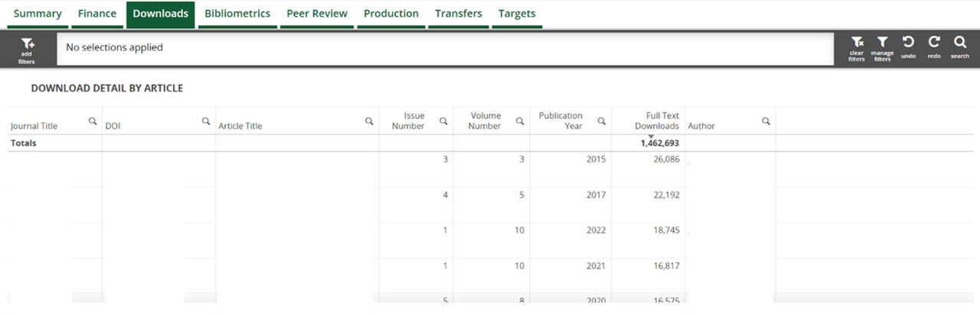Screen dimensions: 980x315
Task: Open the Bibliometrics tab
Action: pos(237,14)
